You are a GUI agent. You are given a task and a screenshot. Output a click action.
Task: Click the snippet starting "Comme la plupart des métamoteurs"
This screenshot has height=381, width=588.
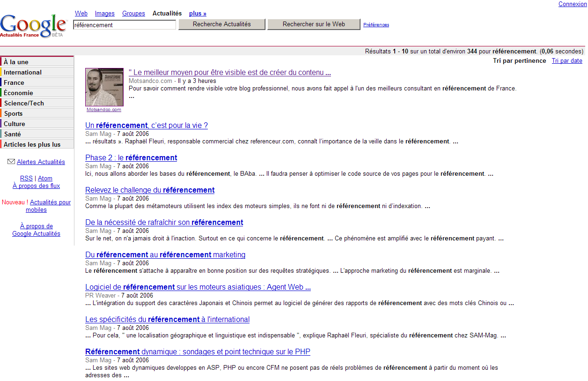pos(257,206)
